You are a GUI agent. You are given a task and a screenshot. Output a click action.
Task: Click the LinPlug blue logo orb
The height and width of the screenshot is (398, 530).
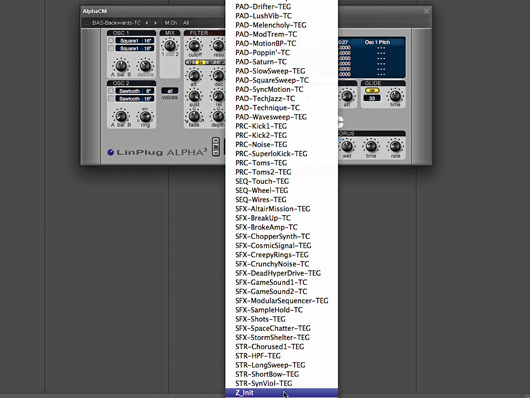pos(111,152)
